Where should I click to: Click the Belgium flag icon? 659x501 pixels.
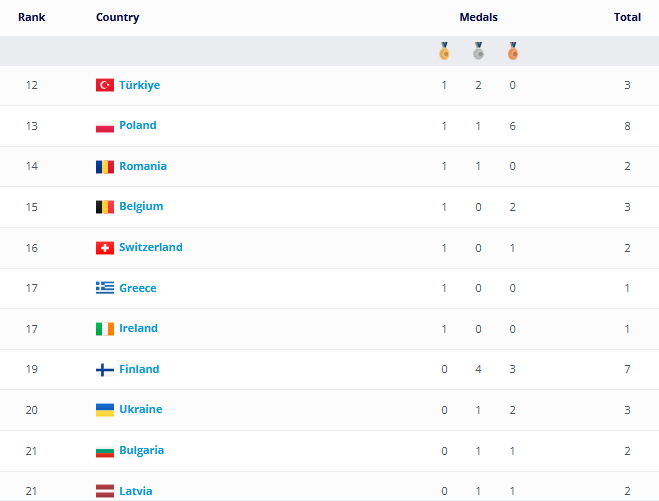(104, 207)
